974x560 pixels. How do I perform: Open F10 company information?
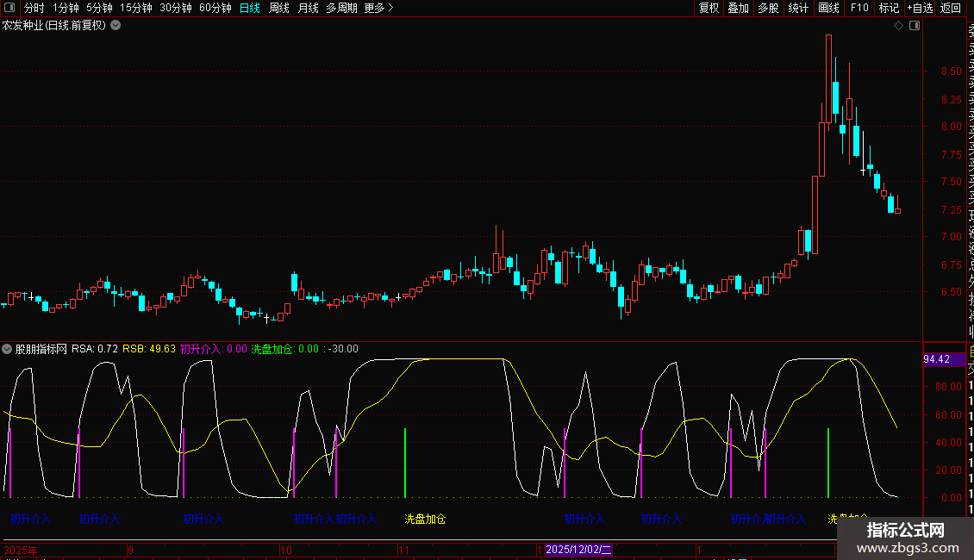tap(858, 8)
